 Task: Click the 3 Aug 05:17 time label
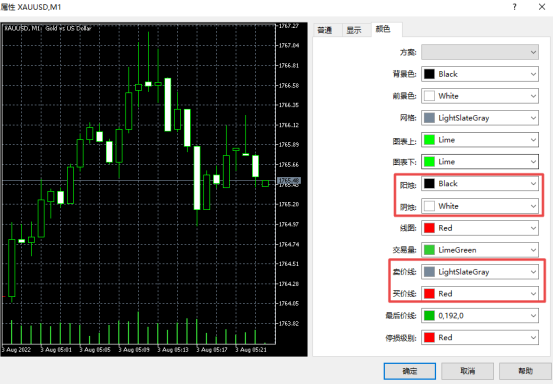[x=212, y=350]
